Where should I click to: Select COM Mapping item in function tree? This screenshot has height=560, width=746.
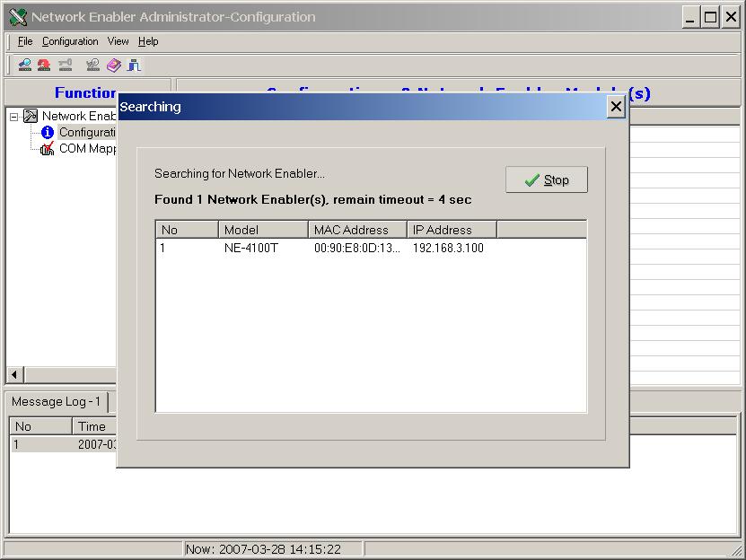point(88,148)
